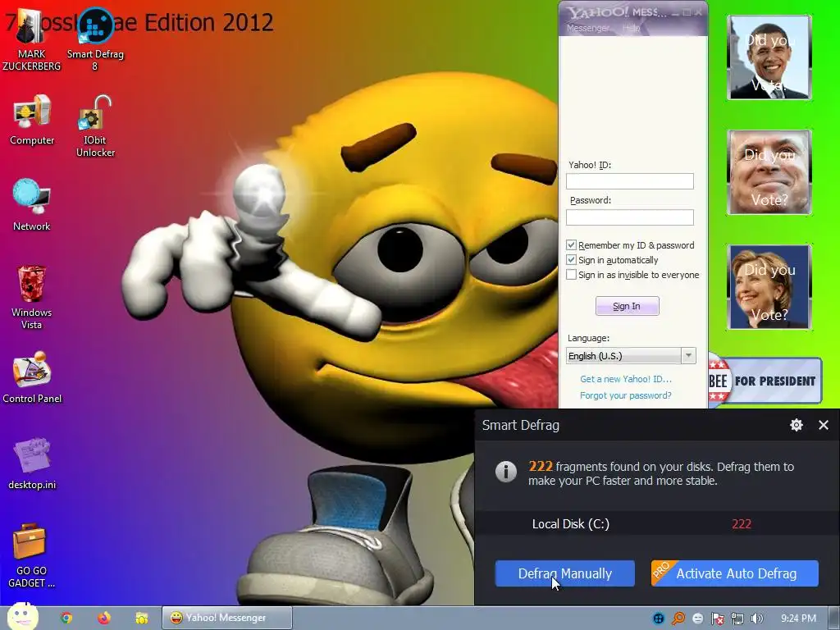Click the Show desktop strip beside the clock

[x=833, y=618]
